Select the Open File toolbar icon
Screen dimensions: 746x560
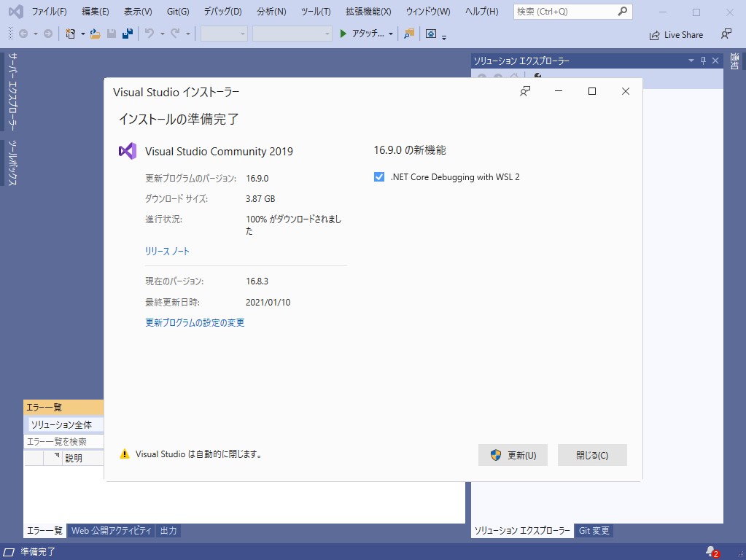point(95,33)
